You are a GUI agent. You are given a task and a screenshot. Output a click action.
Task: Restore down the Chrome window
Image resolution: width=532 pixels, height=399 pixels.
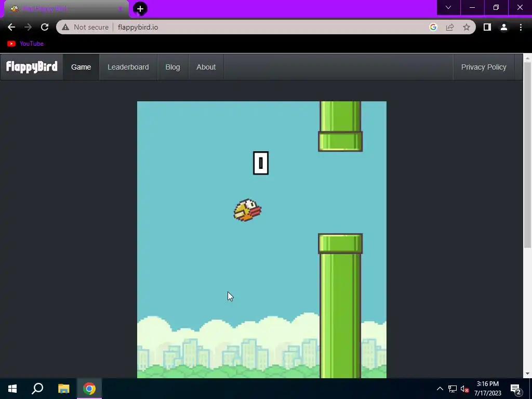tap(496, 7)
